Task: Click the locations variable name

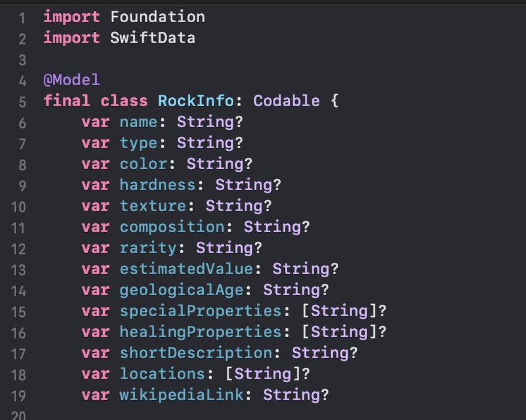Action: (x=162, y=374)
